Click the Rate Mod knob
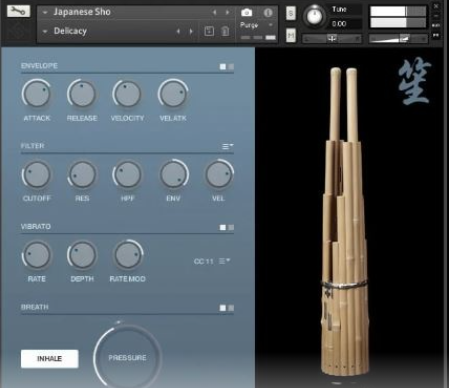Viewport: 449px width, 388px height. (128, 255)
